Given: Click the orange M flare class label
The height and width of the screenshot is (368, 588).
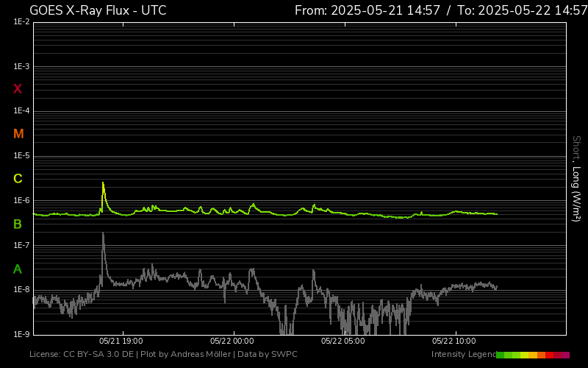Looking at the screenshot, I should coord(18,134).
